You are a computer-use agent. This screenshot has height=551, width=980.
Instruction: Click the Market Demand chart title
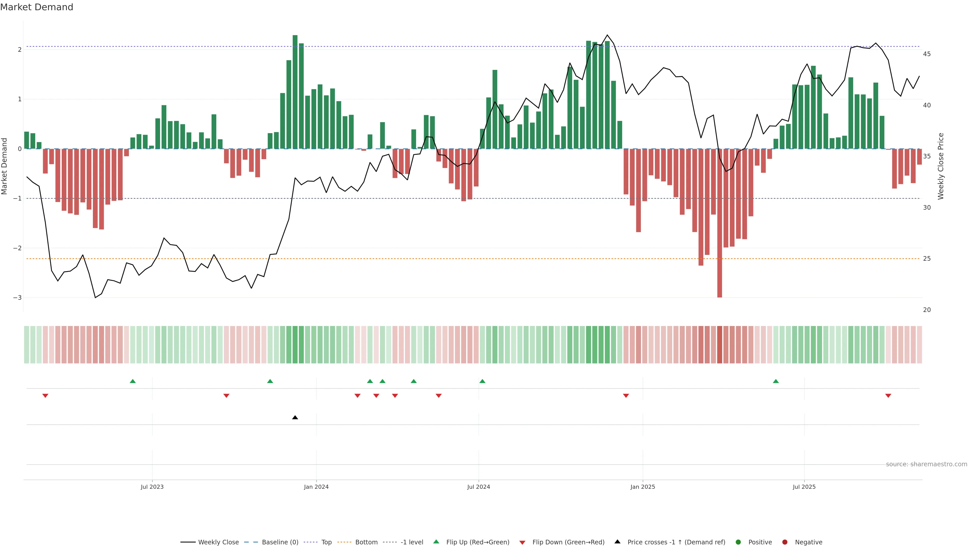click(x=36, y=7)
